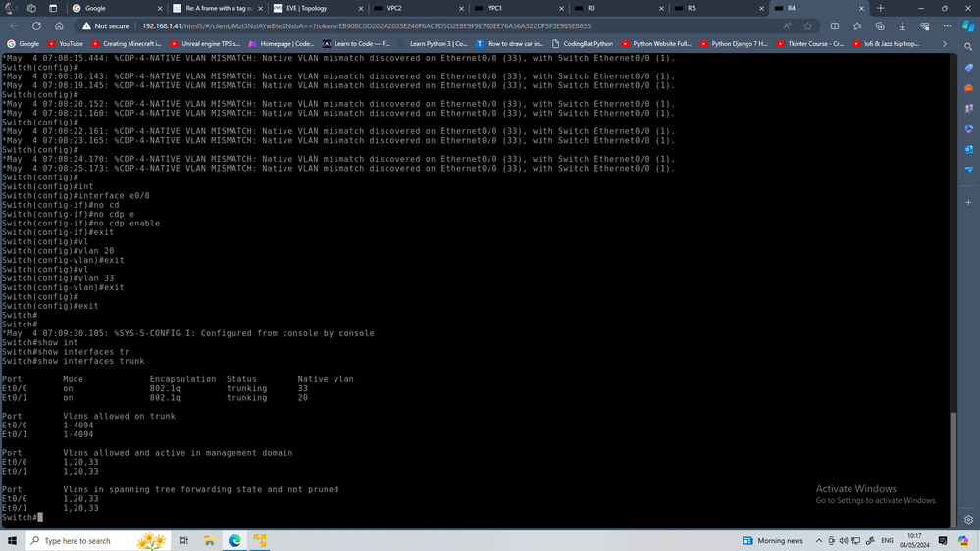Viewport: 980px width, 551px height.
Task: Open Copilot from the toolbar corner
Action: click(x=968, y=26)
